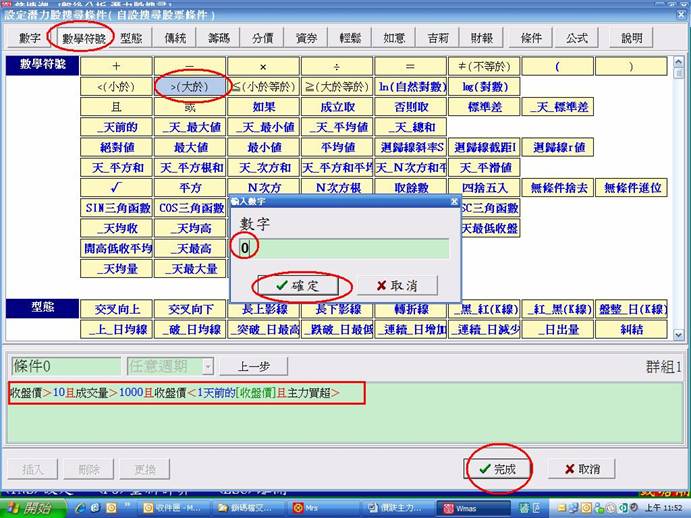Select the plus (+) operator button
This screenshot has height=518, width=691.
pyautogui.click(x=116, y=65)
